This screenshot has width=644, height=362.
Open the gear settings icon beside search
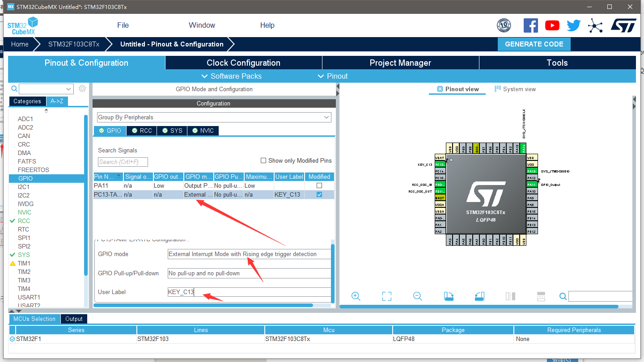point(82,88)
